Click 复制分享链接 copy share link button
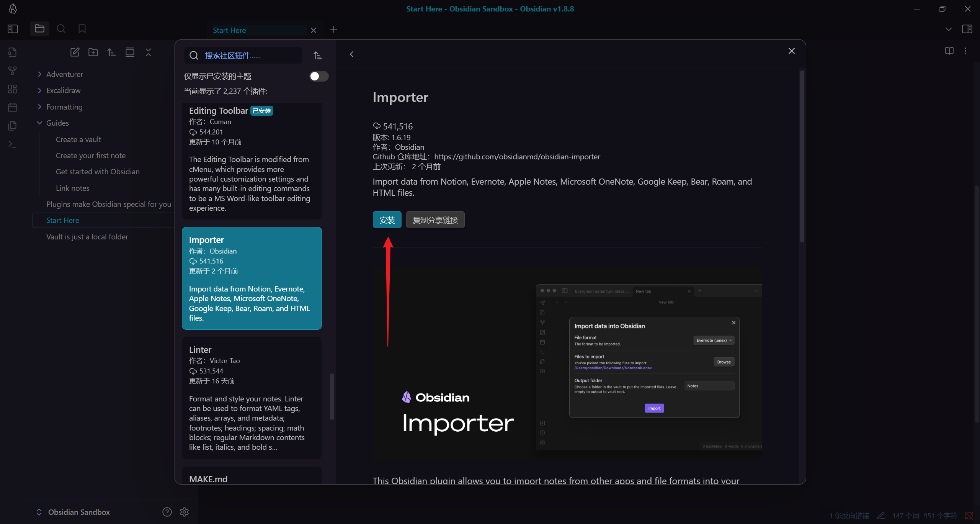Viewport: 980px width, 524px height. click(435, 220)
